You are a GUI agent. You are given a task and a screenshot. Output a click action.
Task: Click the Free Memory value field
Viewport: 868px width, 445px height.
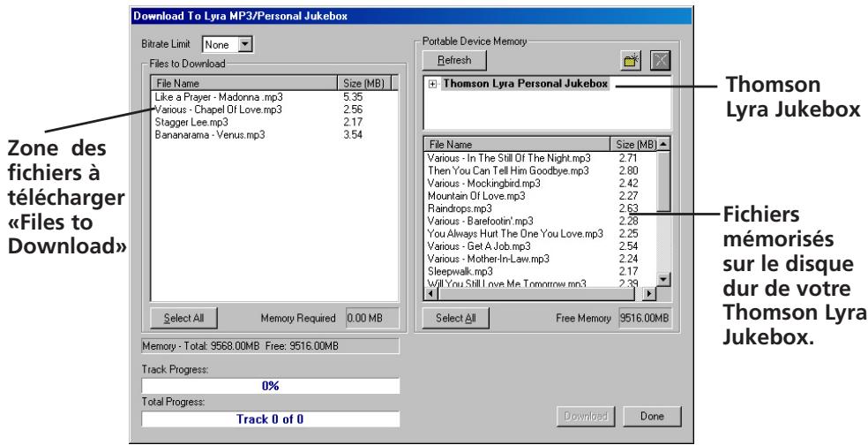coord(646,319)
